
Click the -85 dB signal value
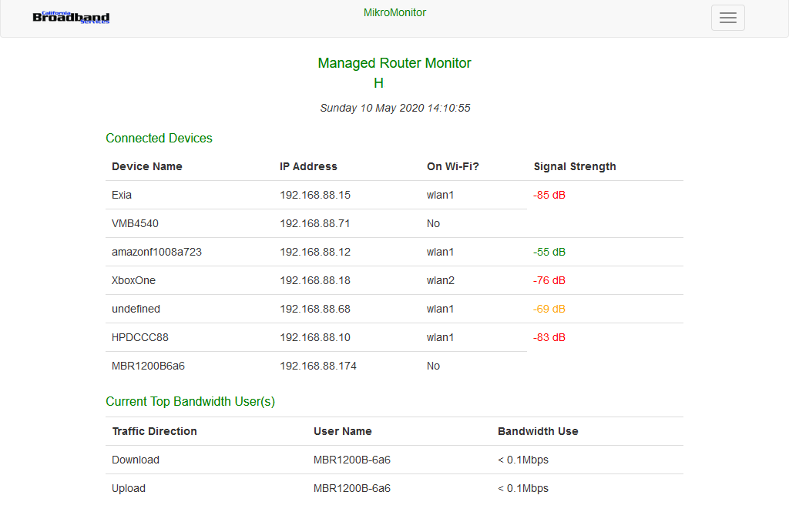click(x=549, y=195)
